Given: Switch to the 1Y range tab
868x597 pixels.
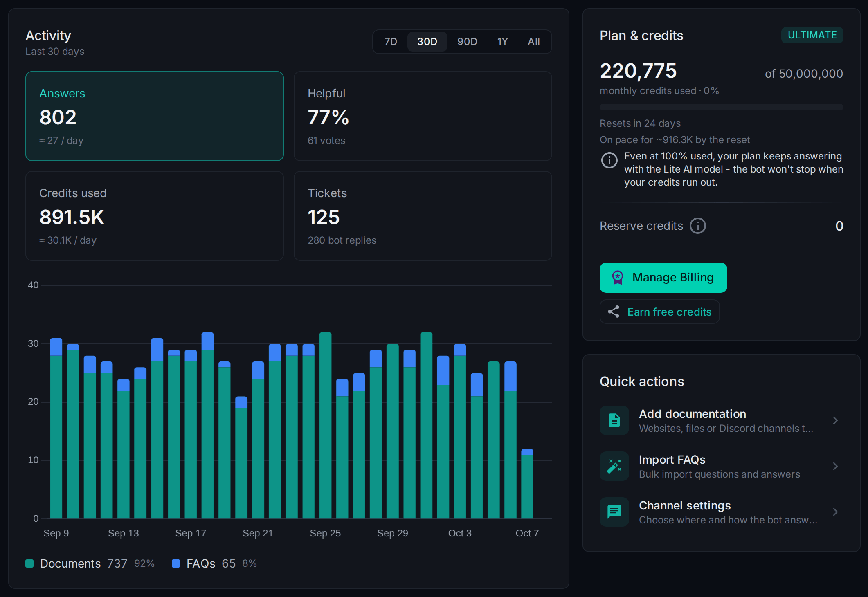Looking at the screenshot, I should pos(502,42).
